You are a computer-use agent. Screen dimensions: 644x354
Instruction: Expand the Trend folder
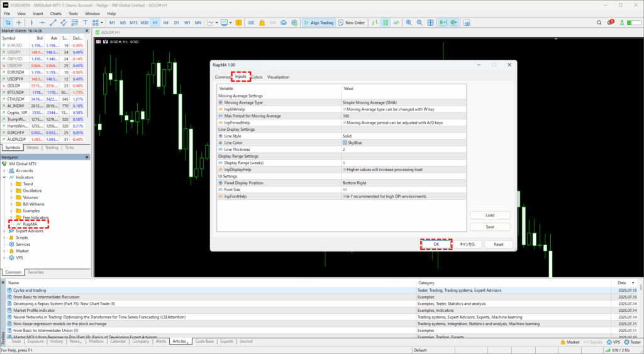[x=11, y=184]
